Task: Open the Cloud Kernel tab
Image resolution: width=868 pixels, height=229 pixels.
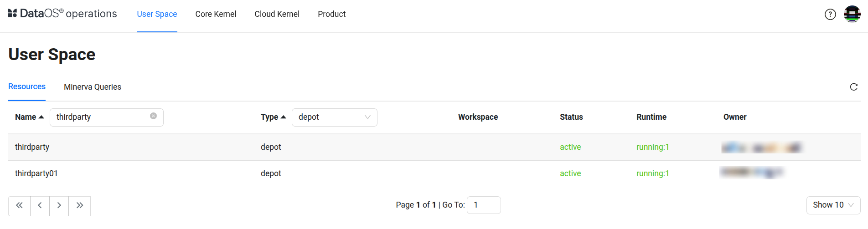Action: pyautogui.click(x=277, y=14)
